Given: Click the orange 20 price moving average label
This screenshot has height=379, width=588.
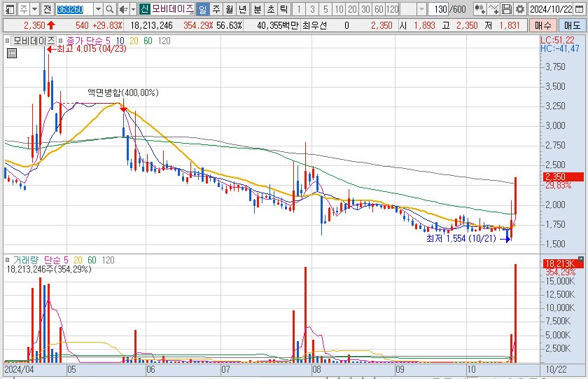Looking at the screenshot, I should [134, 41].
